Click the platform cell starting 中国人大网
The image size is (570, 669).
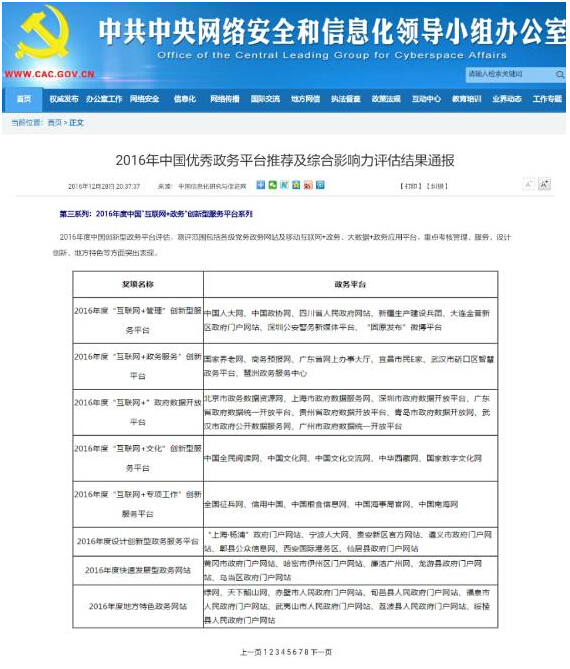click(x=350, y=320)
